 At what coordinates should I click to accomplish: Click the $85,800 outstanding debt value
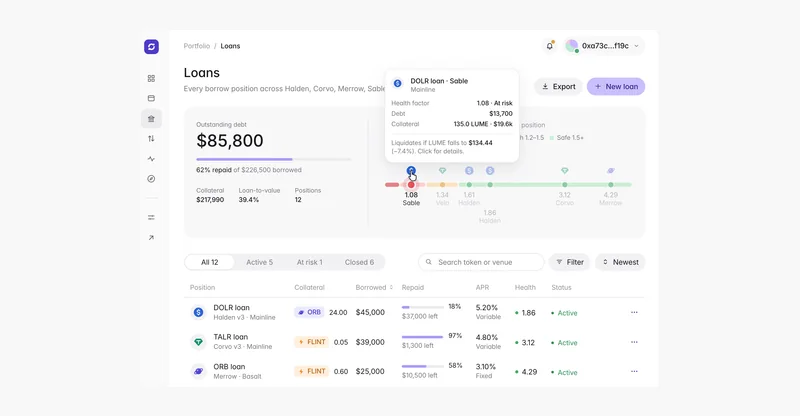click(x=230, y=140)
